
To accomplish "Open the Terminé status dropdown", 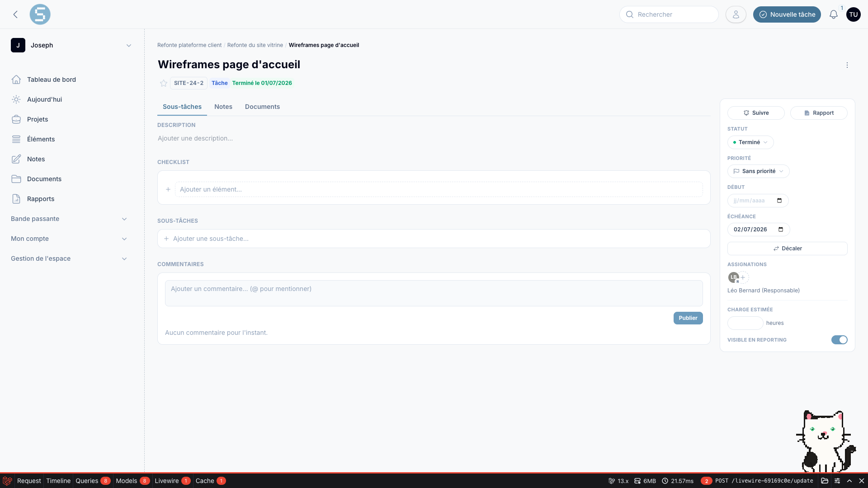I will pyautogui.click(x=750, y=142).
